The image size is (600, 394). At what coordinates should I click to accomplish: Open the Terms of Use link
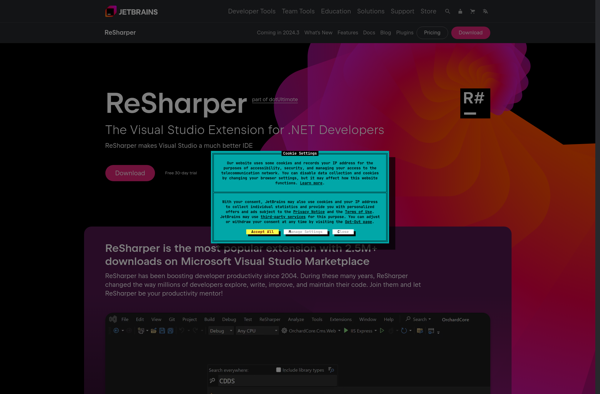[x=359, y=212]
